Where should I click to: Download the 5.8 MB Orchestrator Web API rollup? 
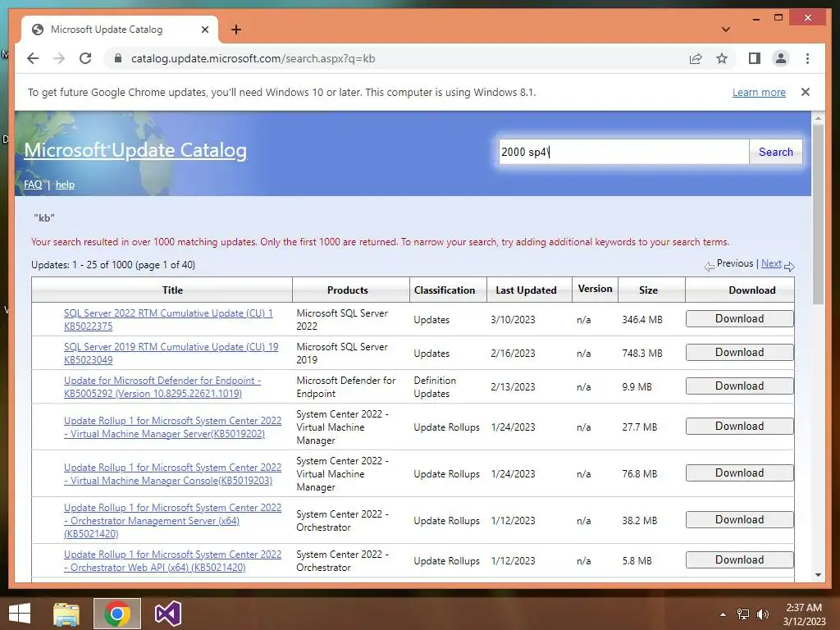(x=739, y=559)
